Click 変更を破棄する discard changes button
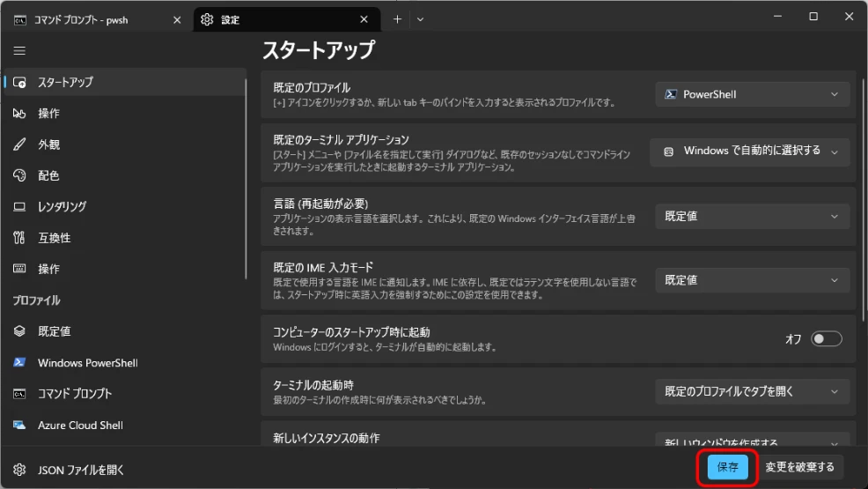The height and width of the screenshot is (489, 868). [x=799, y=467]
